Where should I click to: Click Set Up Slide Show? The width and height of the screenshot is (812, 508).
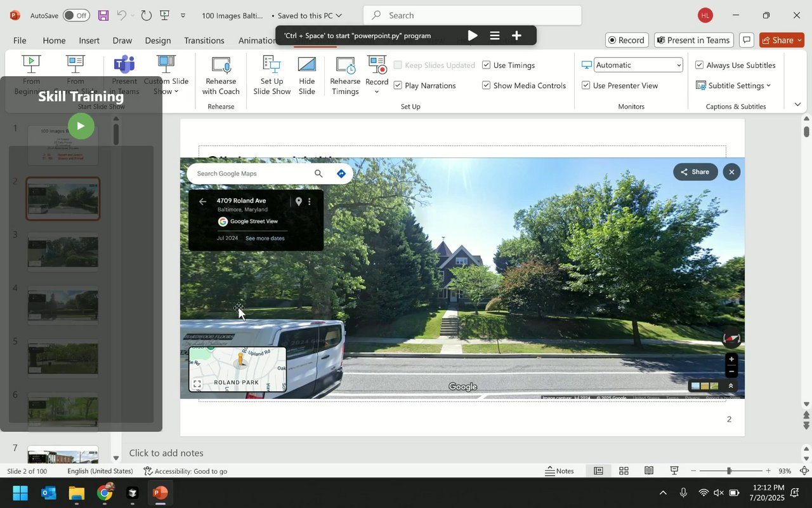pos(272,76)
